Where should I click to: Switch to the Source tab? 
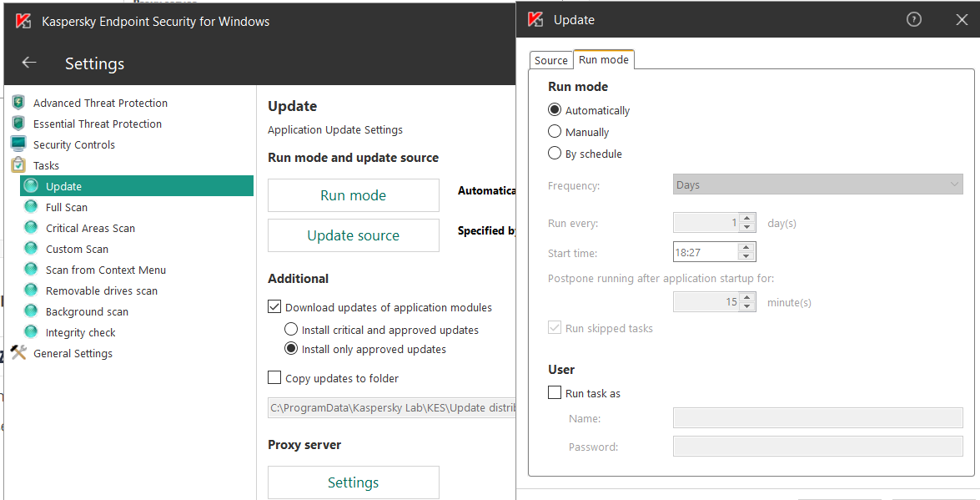point(550,60)
